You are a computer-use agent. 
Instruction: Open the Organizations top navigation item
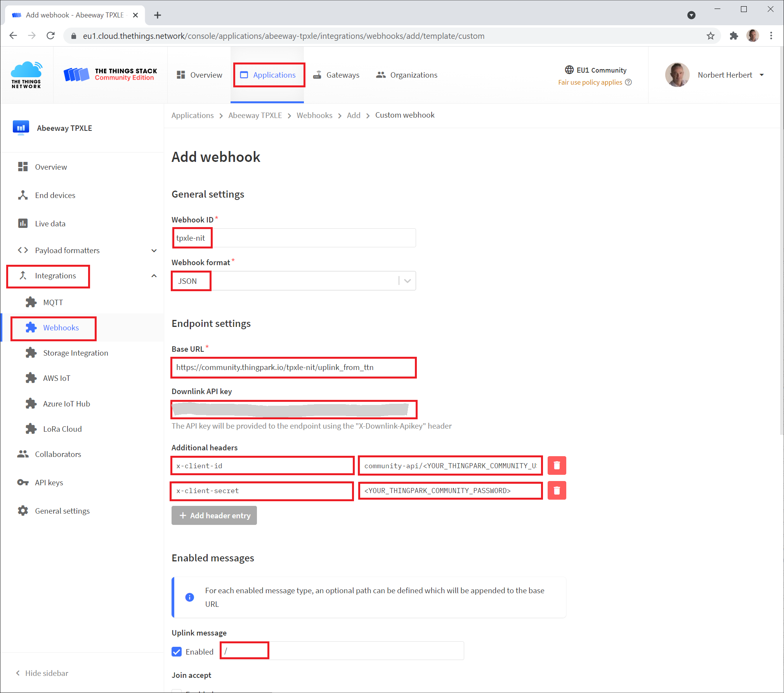pos(407,75)
